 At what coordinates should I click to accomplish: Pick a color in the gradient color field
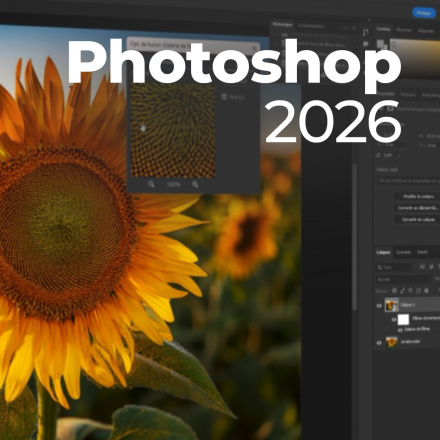415,58
